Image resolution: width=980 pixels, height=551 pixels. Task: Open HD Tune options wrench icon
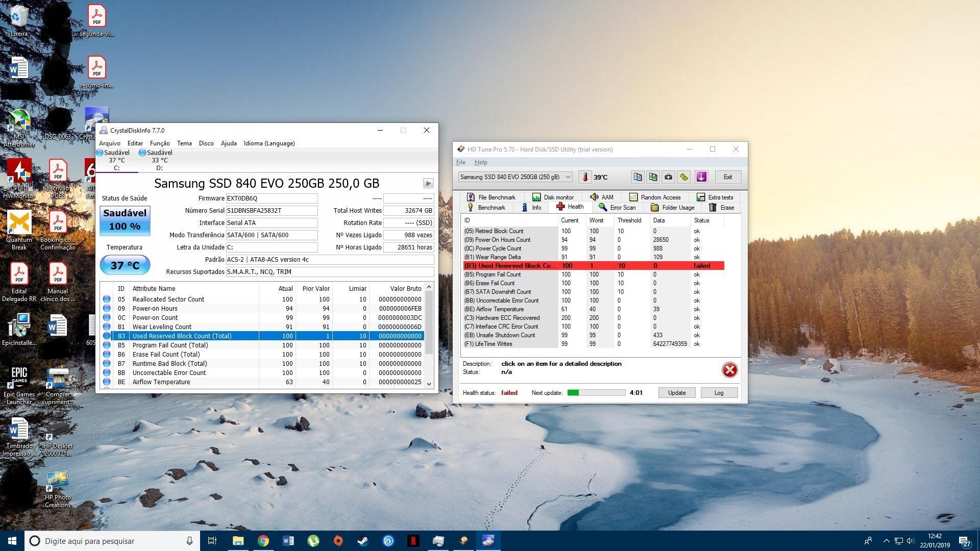[x=684, y=177]
